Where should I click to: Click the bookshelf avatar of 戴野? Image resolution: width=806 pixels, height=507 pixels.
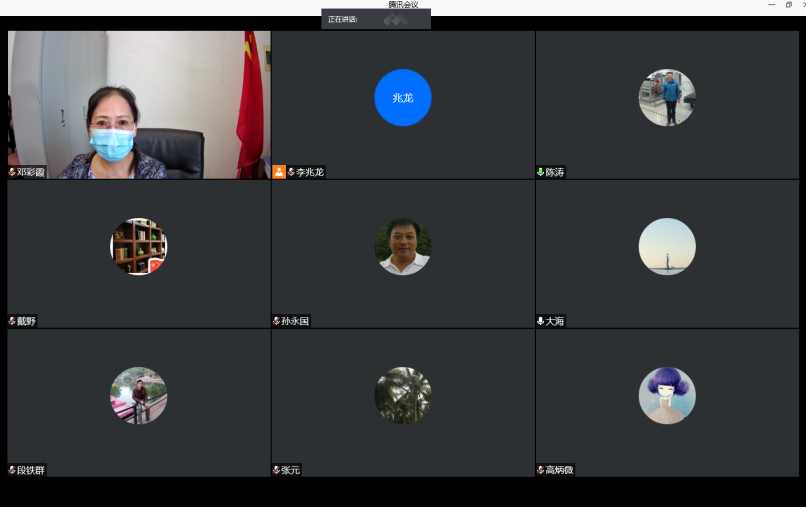click(x=138, y=247)
